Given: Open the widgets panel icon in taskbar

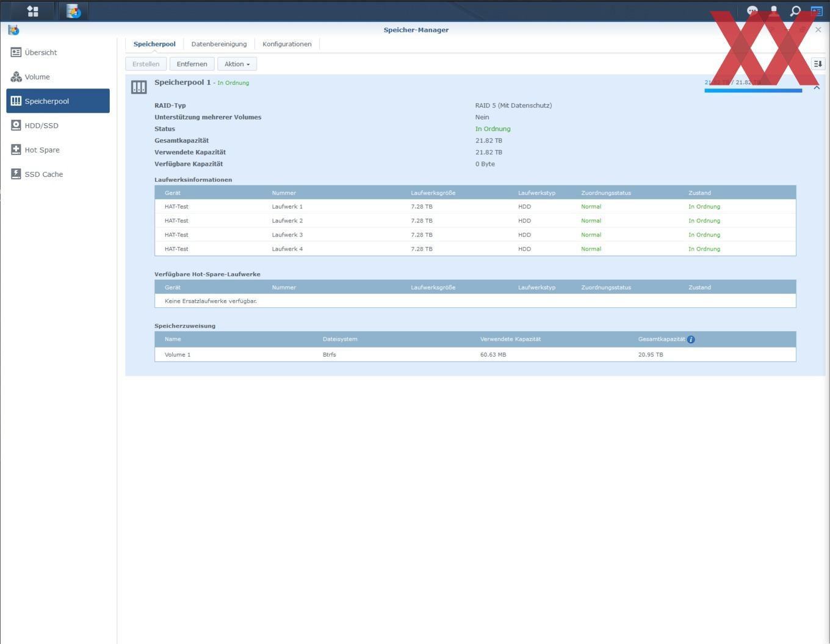Looking at the screenshot, I should click(817, 11).
